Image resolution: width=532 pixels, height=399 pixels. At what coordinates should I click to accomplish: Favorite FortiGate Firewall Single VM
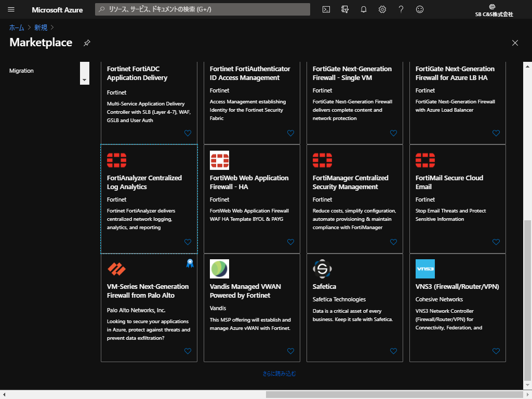(393, 134)
